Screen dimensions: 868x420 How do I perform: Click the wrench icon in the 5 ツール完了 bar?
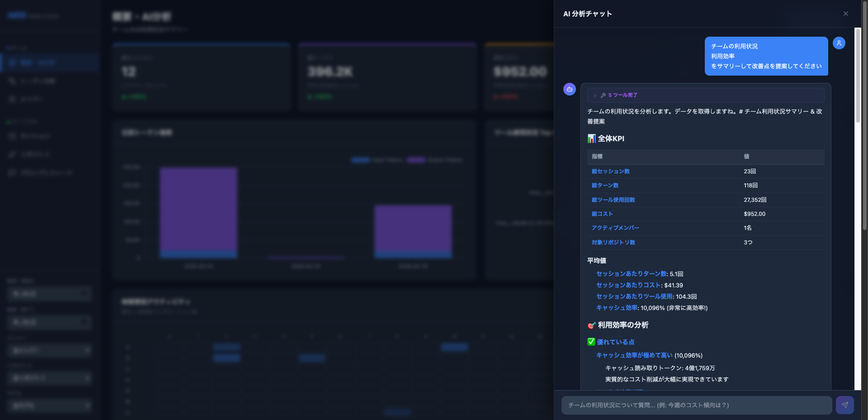pyautogui.click(x=603, y=95)
